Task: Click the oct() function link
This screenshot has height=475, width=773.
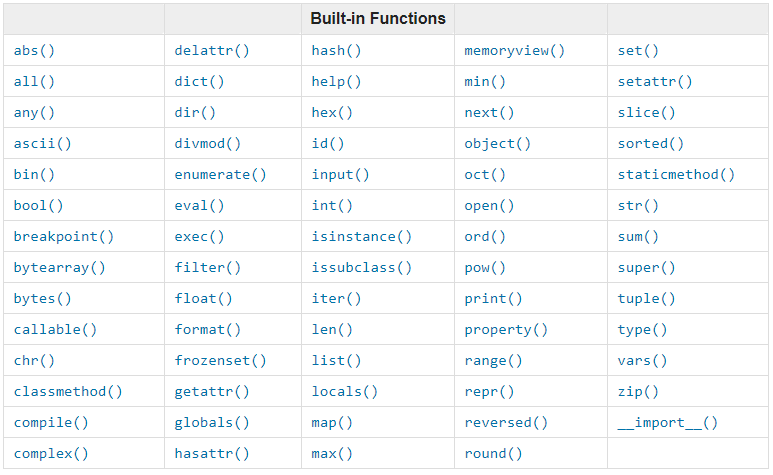Action: tap(485, 175)
